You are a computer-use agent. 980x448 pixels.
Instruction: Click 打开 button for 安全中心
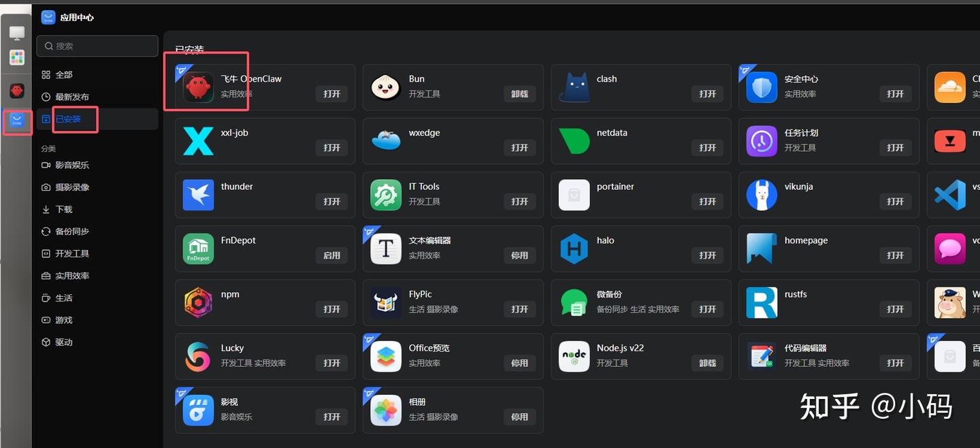pos(896,94)
